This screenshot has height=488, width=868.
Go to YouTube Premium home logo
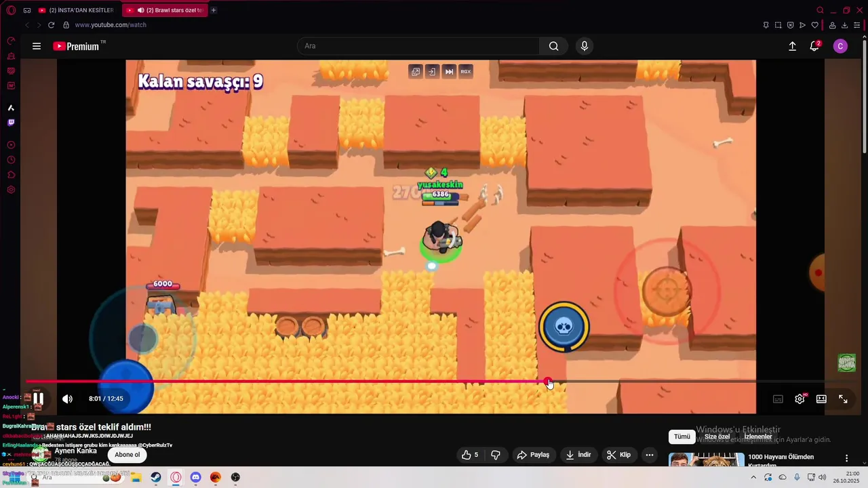click(77, 46)
